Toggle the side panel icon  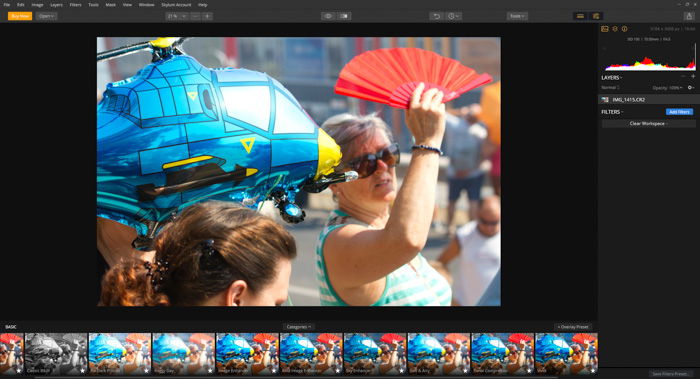[596, 16]
